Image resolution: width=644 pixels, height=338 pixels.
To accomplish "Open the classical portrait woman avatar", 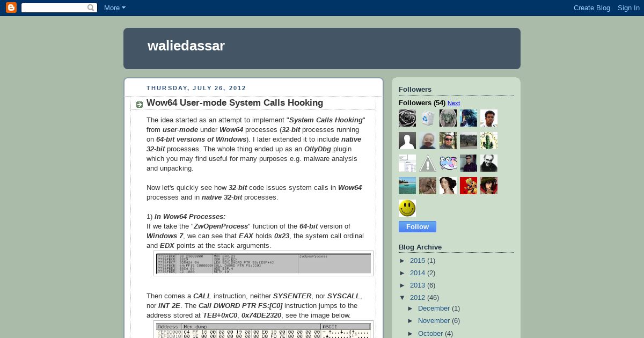I will pos(448,186).
